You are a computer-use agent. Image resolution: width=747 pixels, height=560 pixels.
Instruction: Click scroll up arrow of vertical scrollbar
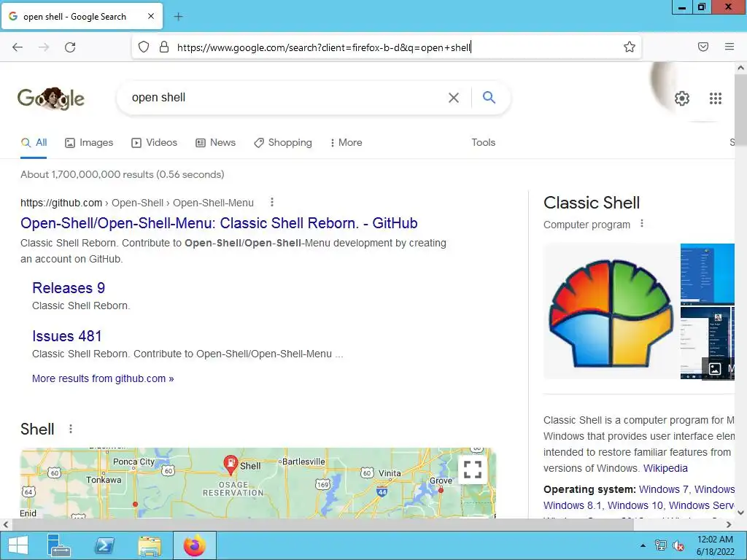(741, 68)
